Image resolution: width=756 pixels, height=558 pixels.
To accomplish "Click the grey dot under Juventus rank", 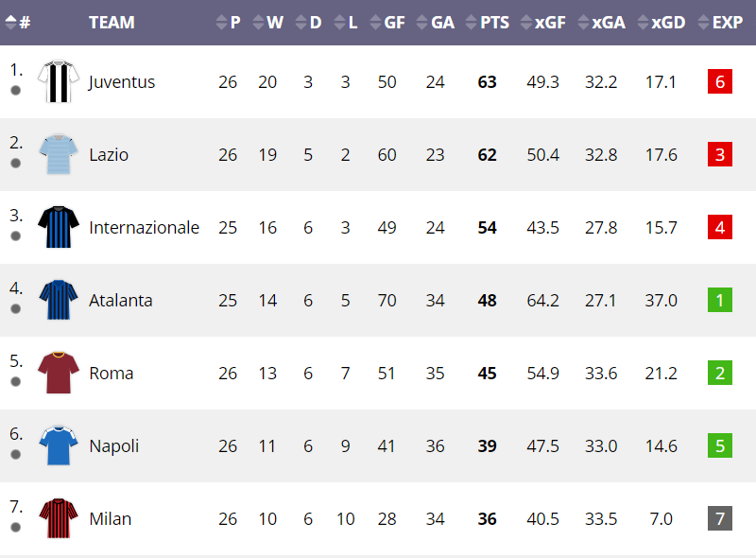I will 15,90.
